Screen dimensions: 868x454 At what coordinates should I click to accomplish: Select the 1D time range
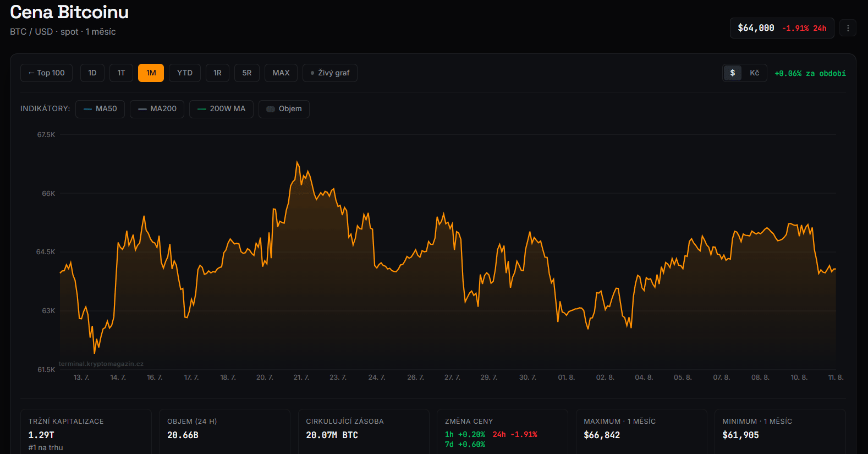(92, 73)
